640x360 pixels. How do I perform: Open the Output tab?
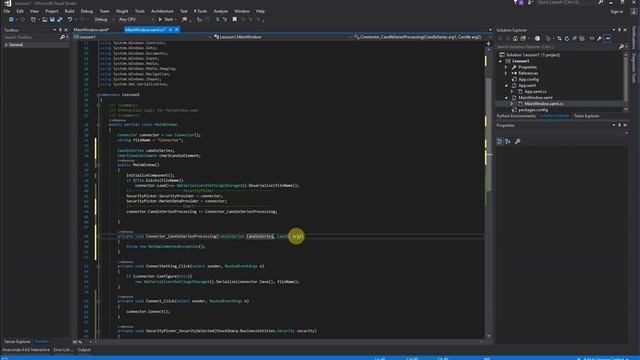84,350
